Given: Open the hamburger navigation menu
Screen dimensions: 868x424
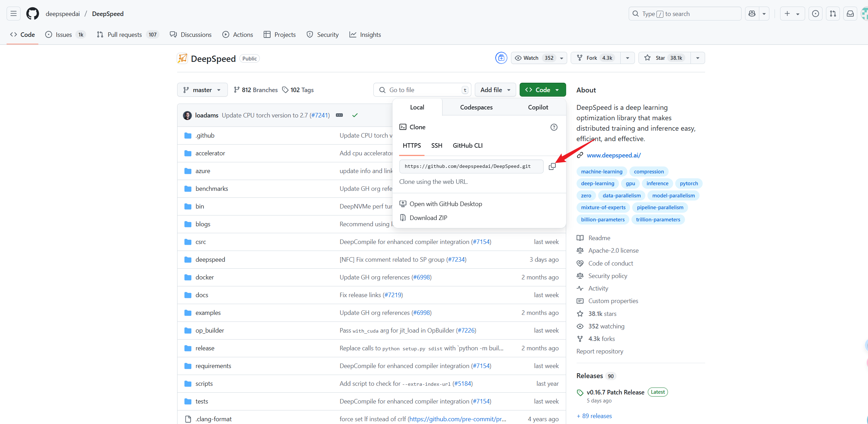Looking at the screenshot, I should click(x=14, y=14).
